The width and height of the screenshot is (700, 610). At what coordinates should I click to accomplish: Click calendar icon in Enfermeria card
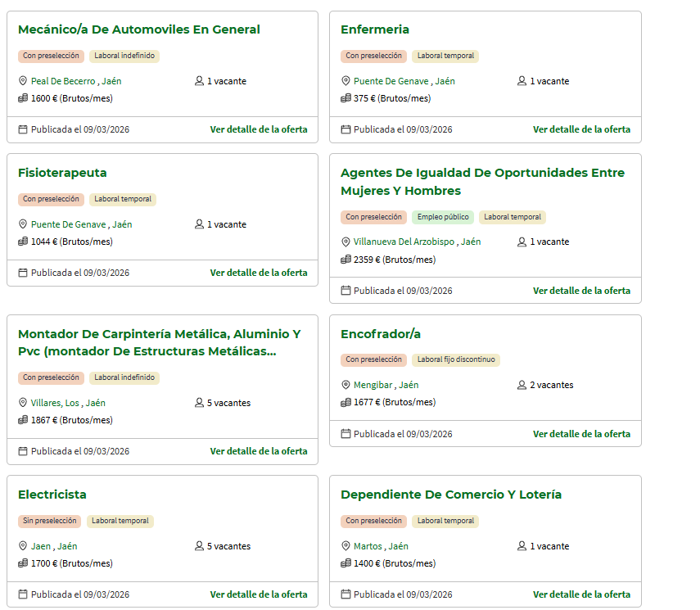(x=345, y=129)
